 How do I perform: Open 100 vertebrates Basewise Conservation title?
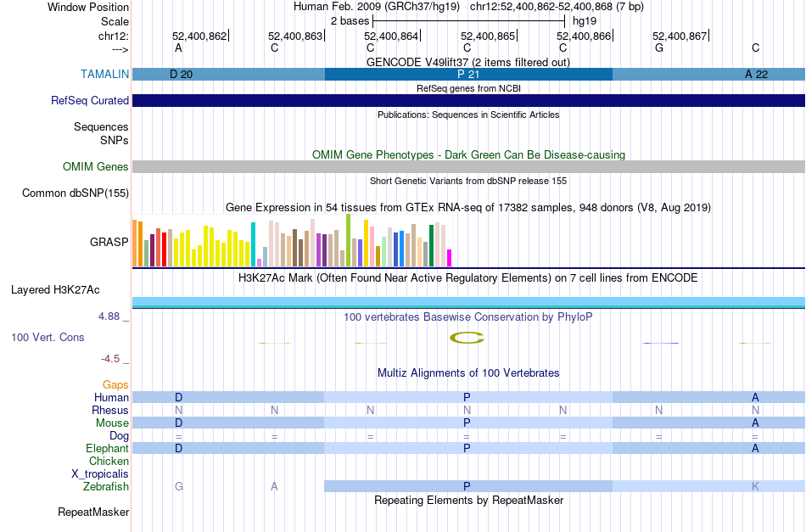tap(467, 316)
